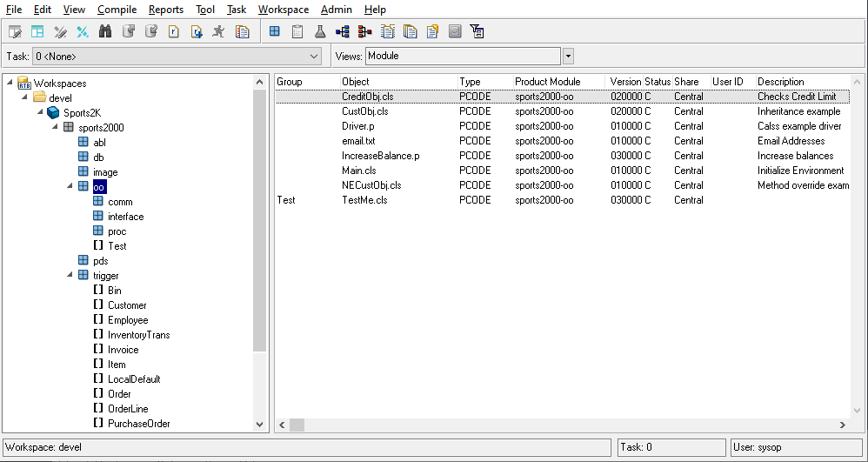The width and height of the screenshot is (868, 462).
Task: Click the gray safe vault icon
Action: [455, 31]
